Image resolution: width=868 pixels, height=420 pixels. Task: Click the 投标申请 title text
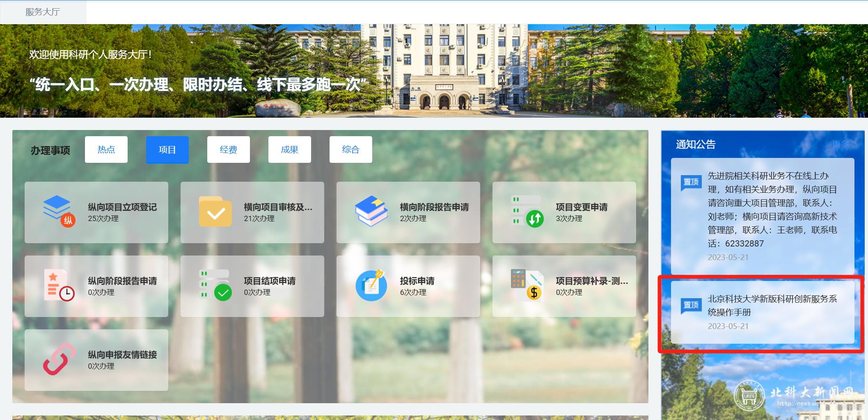tap(417, 281)
